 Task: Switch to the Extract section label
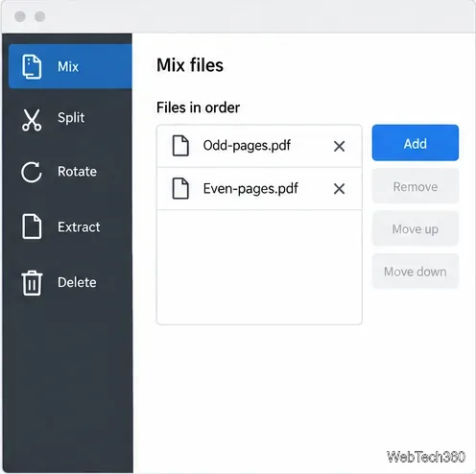coord(79,227)
